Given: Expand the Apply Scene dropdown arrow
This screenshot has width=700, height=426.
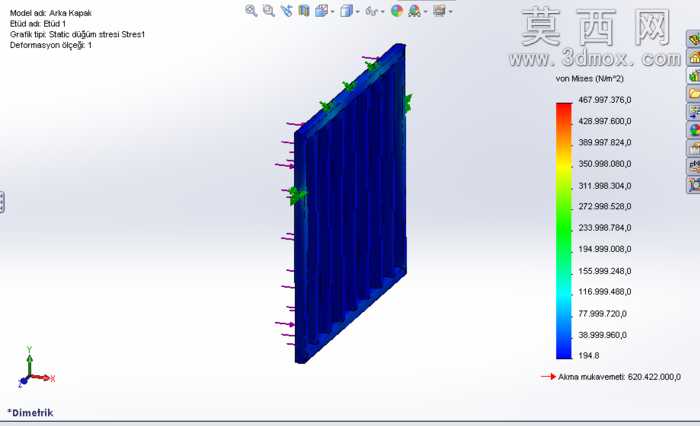Looking at the screenshot, I should coord(425,12).
